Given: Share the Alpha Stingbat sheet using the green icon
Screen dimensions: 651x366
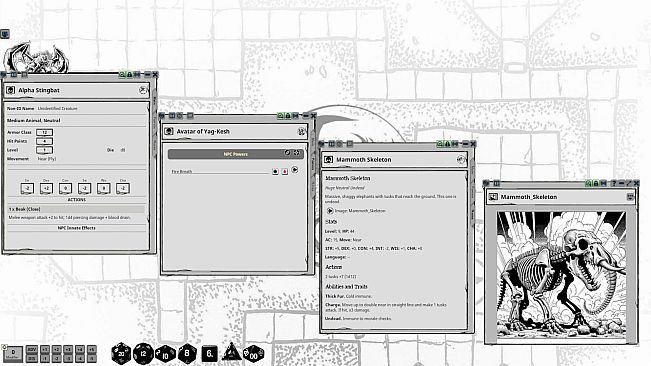Looking at the screenshot, I should tap(122, 75).
